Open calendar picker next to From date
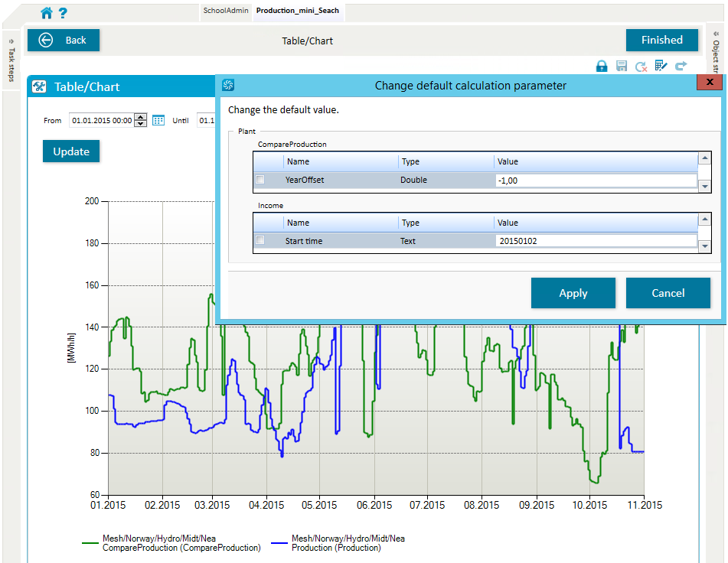The width and height of the screenshot is (728, 563). pyautogui.click(x=158, y=120)
